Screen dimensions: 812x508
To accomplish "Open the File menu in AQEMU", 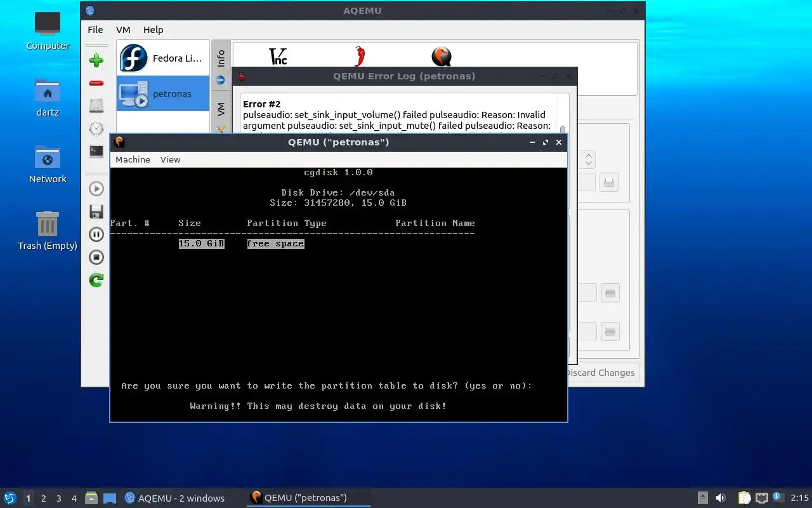I will click(x=95, y=29).
